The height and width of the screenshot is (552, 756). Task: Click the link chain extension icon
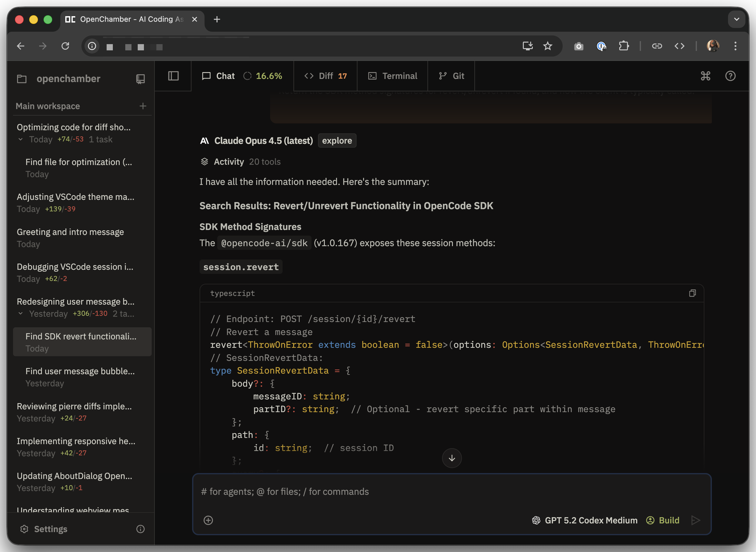coord(657,46)
